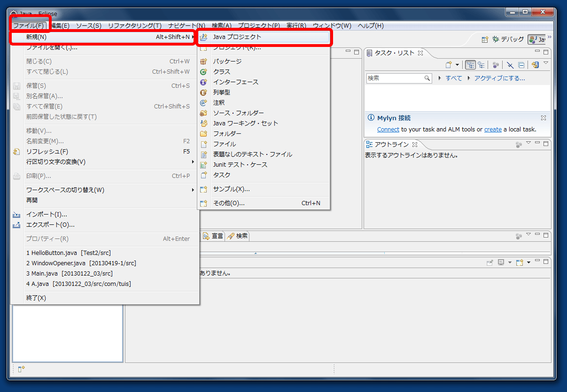The width and height of the screenshot is (567, 392).
Task: Choose Junit テスト・ケース from the submenu
Action: (x=264, y=165)
